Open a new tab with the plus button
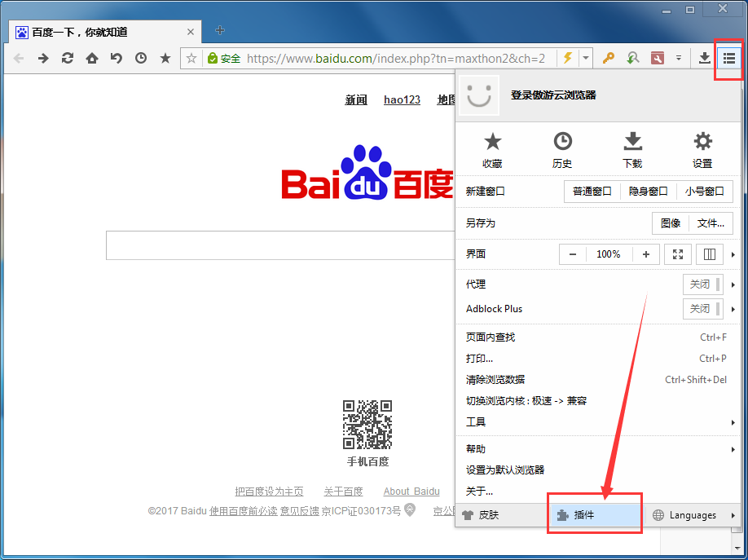Screen dimensions: 748x560 coord(219,30)
